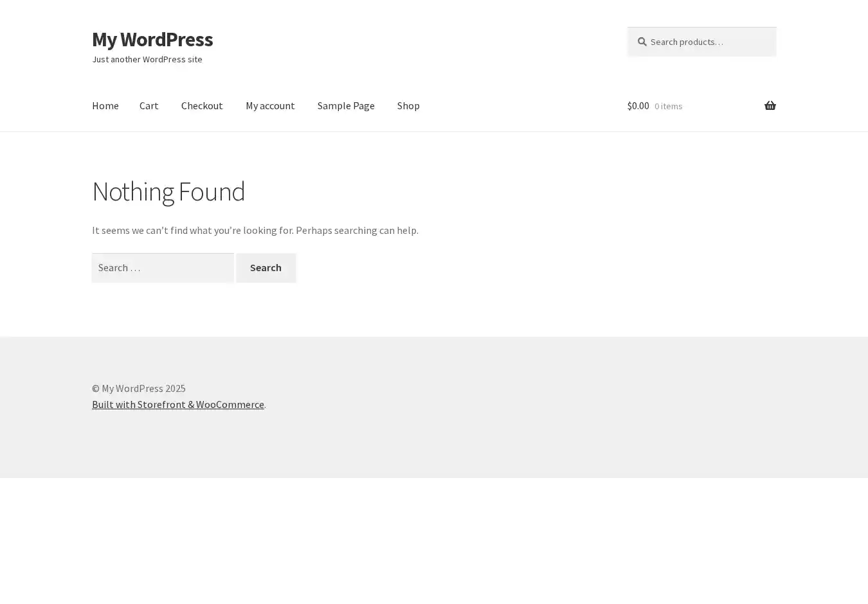Go to the Home menu item
The image size is (868, 604).
pos(105,105)
